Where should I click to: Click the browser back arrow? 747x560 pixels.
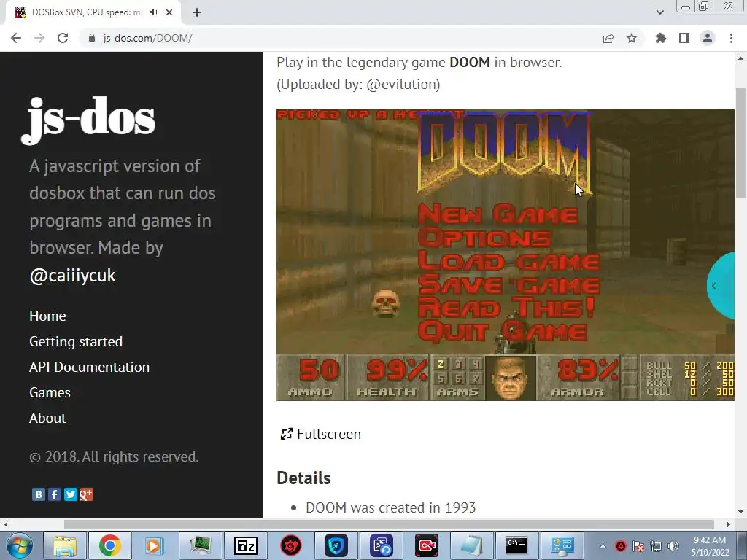16,38
